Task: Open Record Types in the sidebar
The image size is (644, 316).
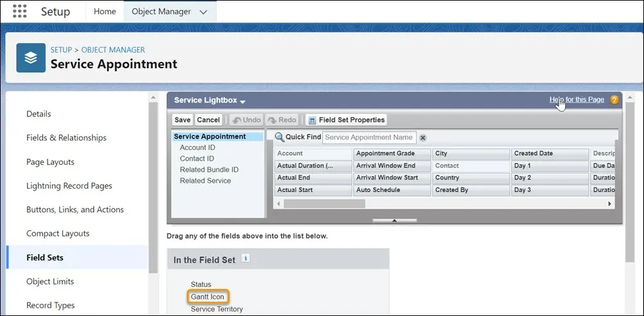Action: coord(50,305)
